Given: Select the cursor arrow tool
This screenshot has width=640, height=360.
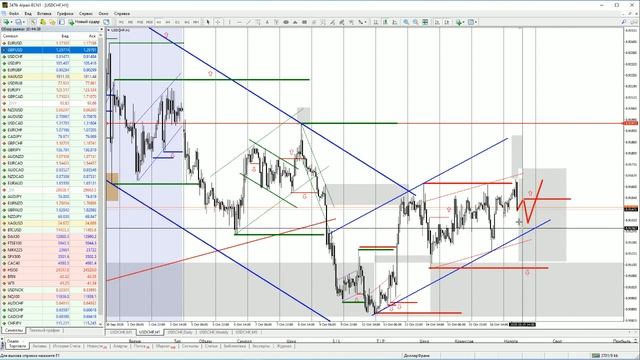Looking at the screenshot, I should [208, 22].
